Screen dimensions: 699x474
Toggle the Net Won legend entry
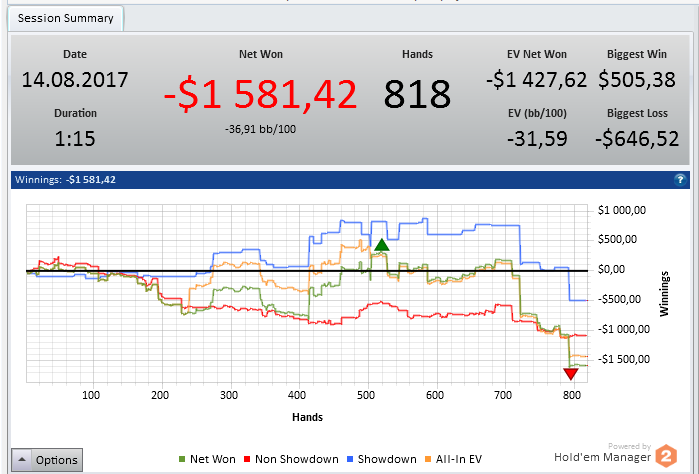[x=207, y=459]
